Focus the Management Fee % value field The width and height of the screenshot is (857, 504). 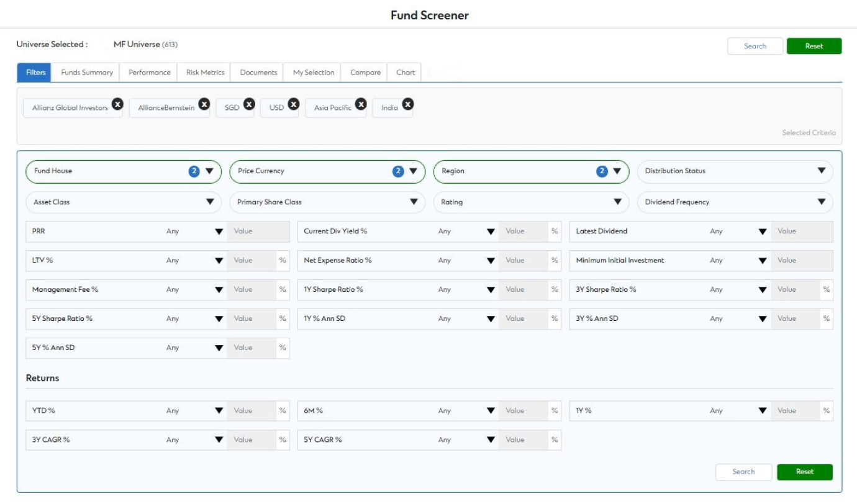[x=252, y=290]
